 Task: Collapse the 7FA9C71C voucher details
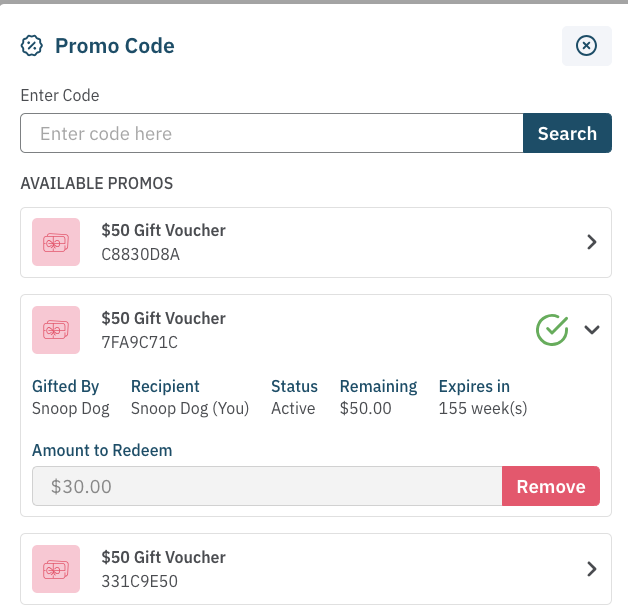pos(591,329)
